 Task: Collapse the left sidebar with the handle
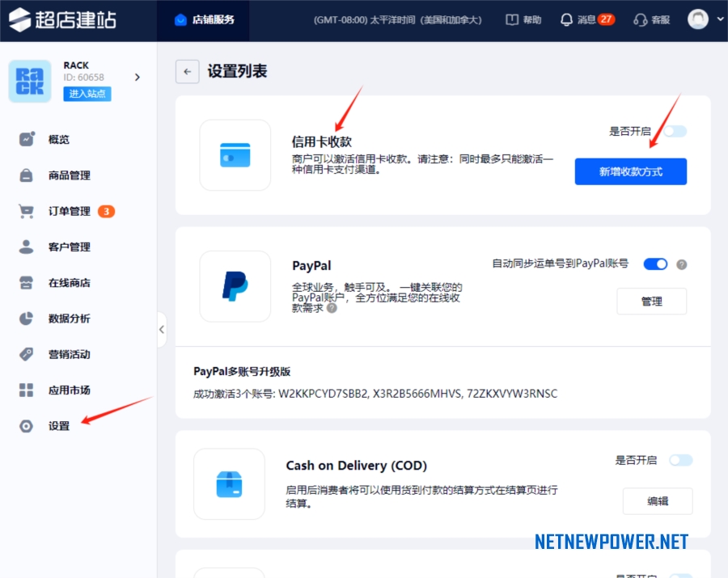[162, 329]
